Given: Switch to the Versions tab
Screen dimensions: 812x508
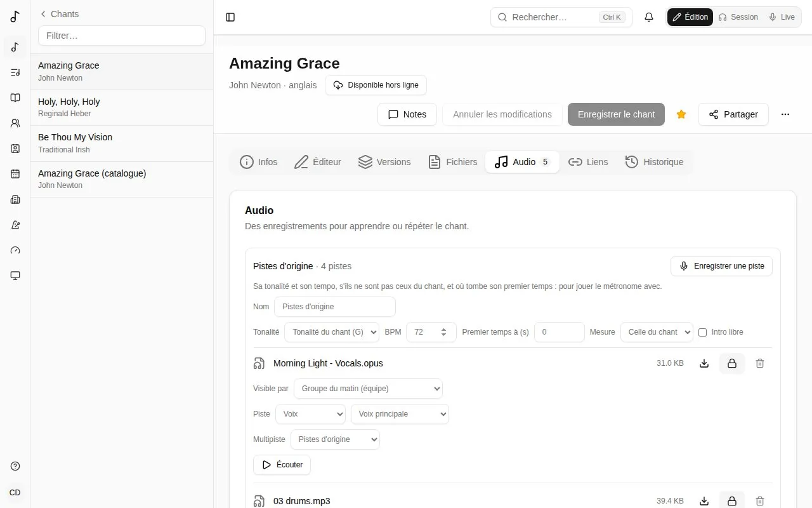Looking at the screenshot, I should (x=384, y=162).
